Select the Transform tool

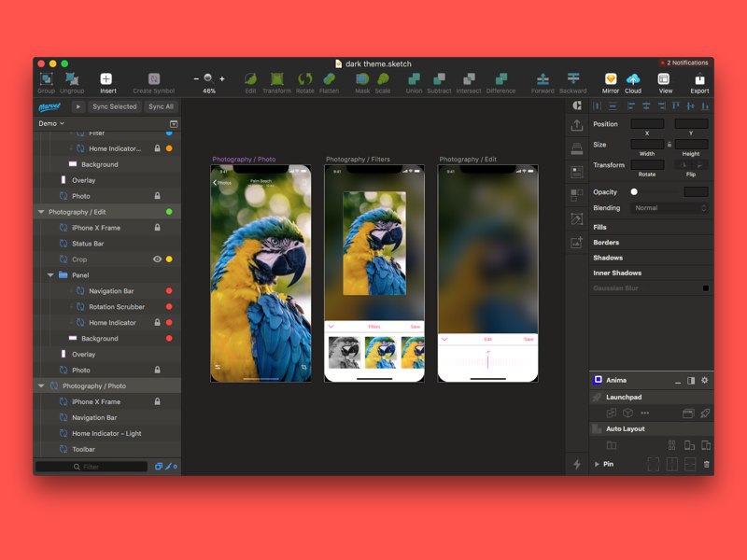coord(276,78)
